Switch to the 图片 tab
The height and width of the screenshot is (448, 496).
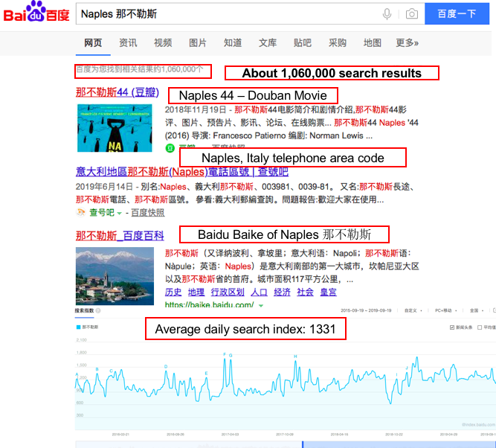click(198, 42)
